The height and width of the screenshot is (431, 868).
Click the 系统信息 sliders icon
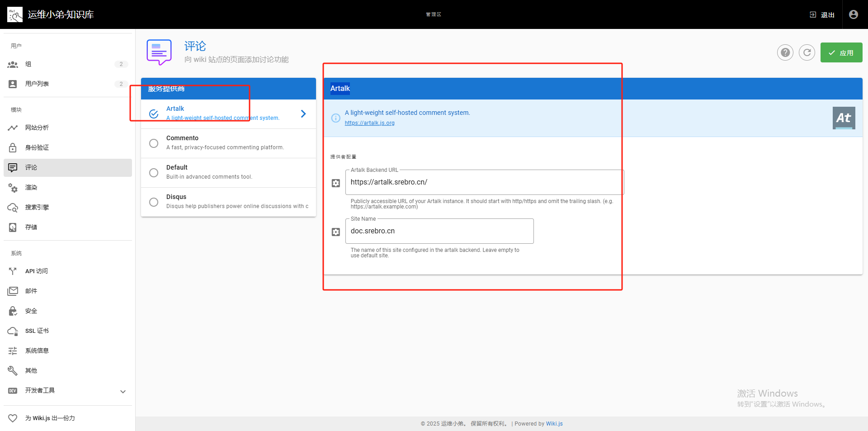pos(13,351)
